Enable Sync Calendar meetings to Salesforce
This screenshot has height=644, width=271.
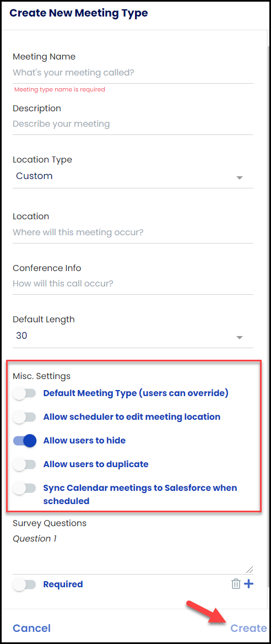pos(24,488)
